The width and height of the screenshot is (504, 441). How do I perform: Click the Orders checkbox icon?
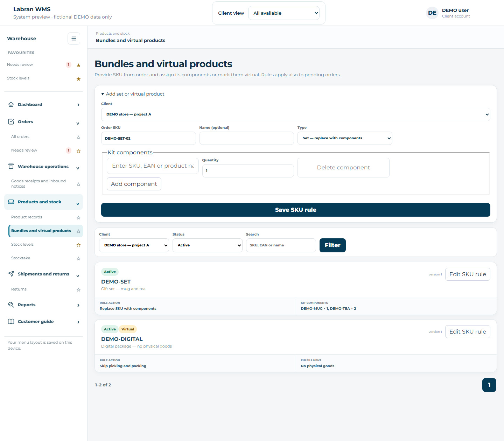coord(11,121)
